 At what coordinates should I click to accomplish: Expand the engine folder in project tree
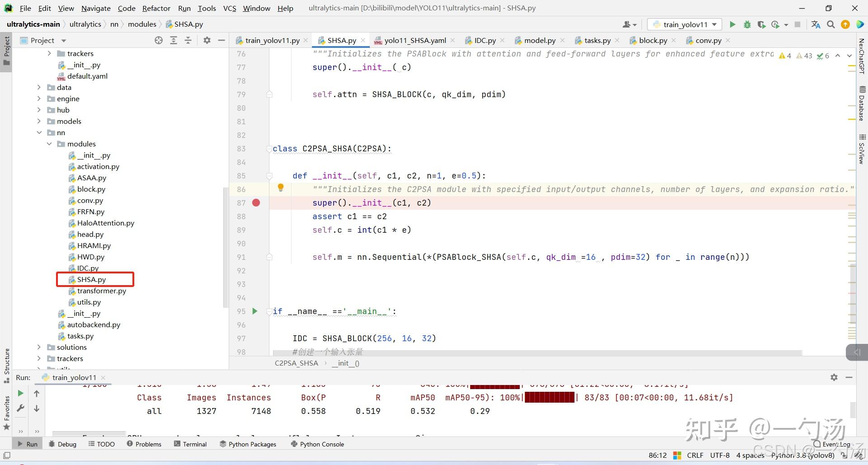[x=39, y=99]
